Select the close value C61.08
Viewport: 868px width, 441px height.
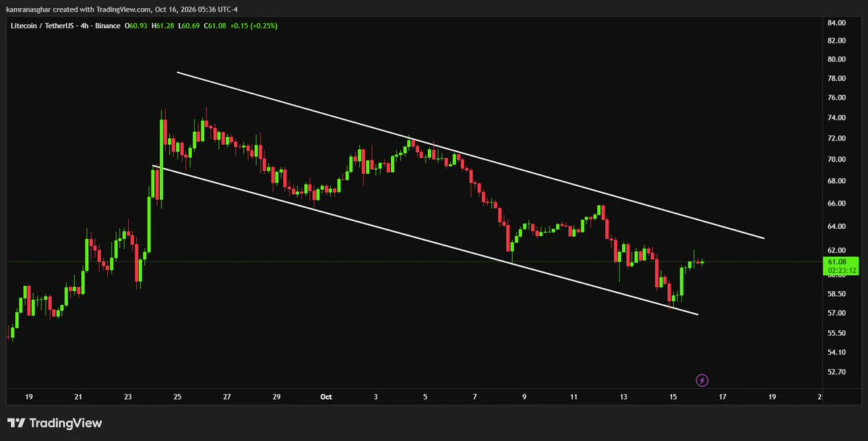coord(214,26)
